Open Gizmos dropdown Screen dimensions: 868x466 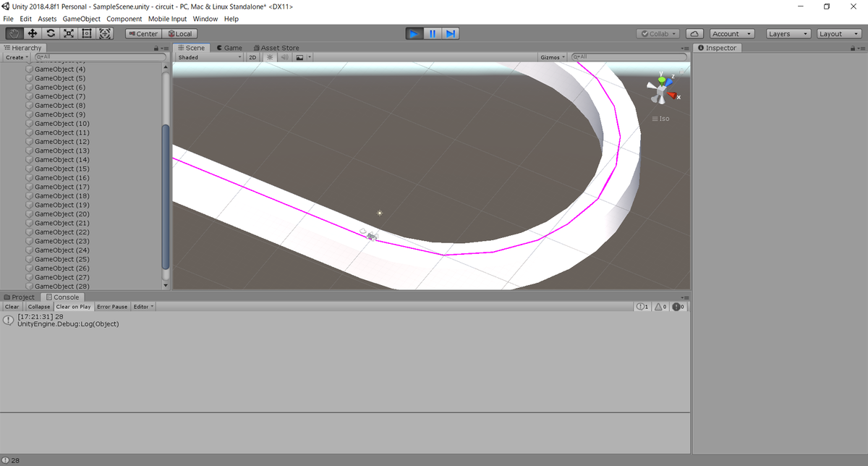[x=553, y=56]
